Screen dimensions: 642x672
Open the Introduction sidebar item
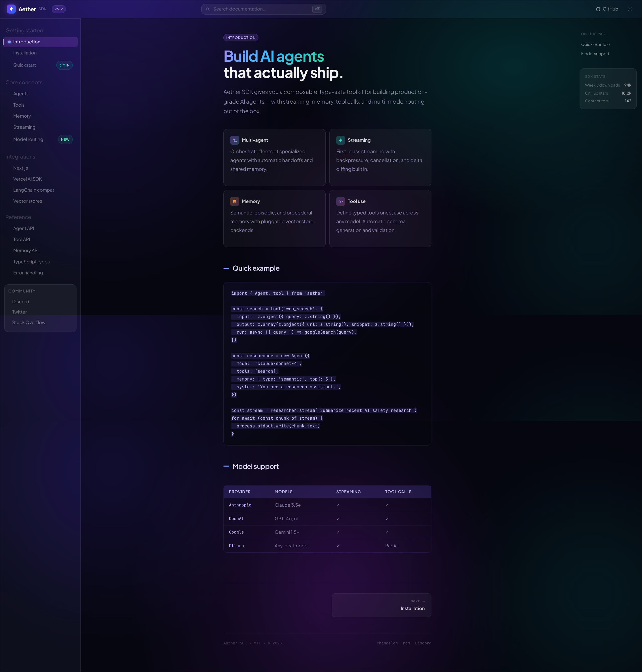tap(40, 42)
